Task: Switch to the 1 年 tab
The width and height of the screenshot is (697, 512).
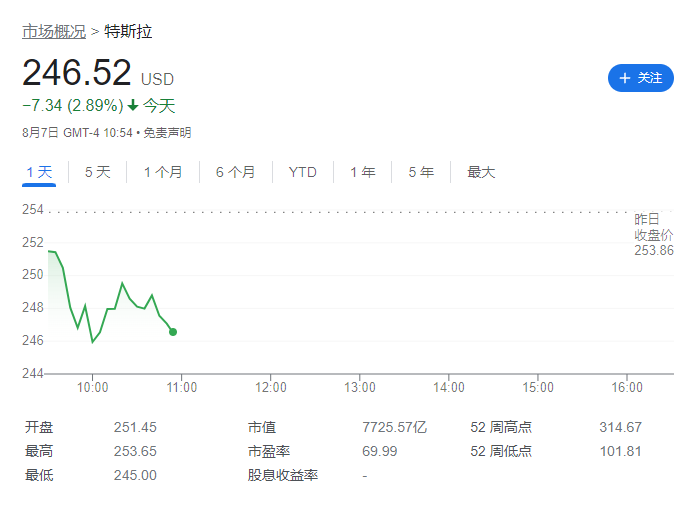Action: [363, 172]
